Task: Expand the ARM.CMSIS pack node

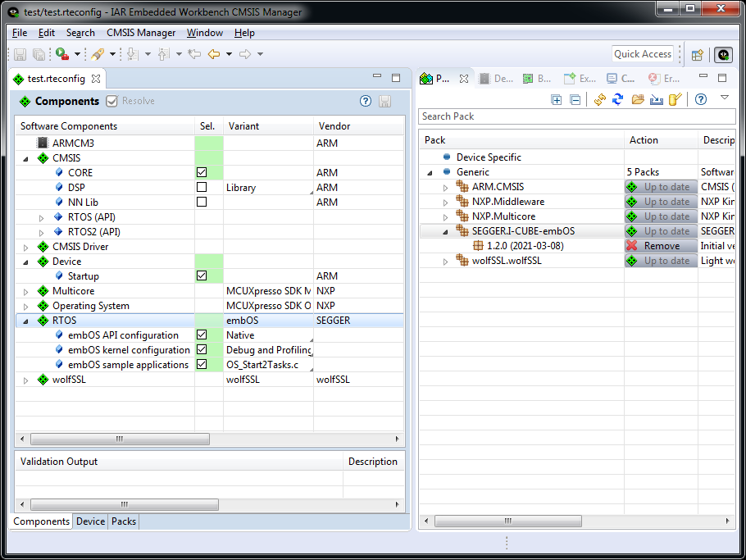Action: pos(446,188)
